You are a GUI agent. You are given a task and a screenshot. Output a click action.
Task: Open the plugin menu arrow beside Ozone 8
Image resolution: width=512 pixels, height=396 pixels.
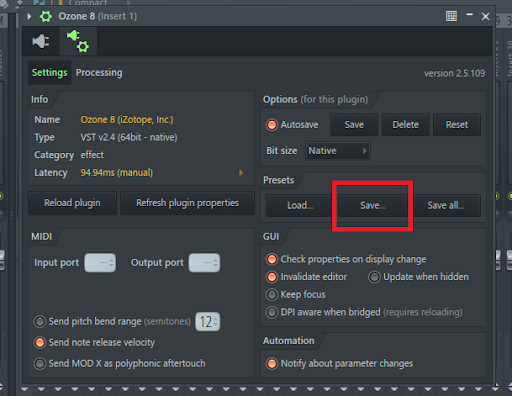point(29,16)
